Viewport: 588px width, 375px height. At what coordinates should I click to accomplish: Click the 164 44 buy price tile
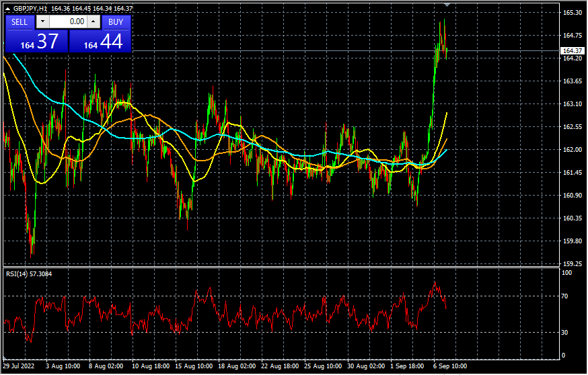click(100, 41)
